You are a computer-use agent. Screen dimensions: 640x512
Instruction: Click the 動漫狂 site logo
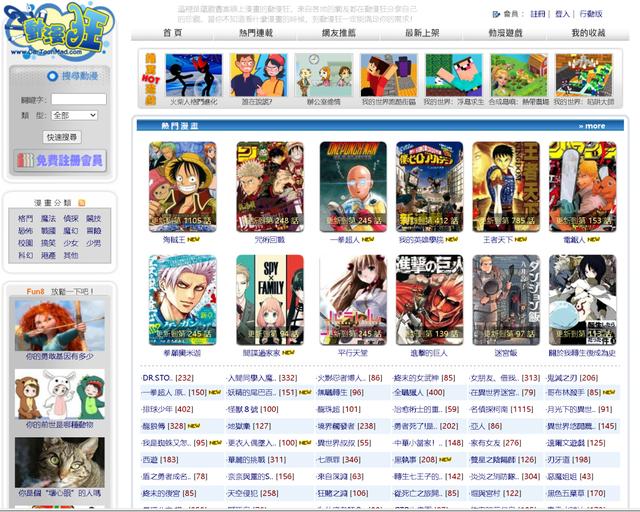(58, 30)
